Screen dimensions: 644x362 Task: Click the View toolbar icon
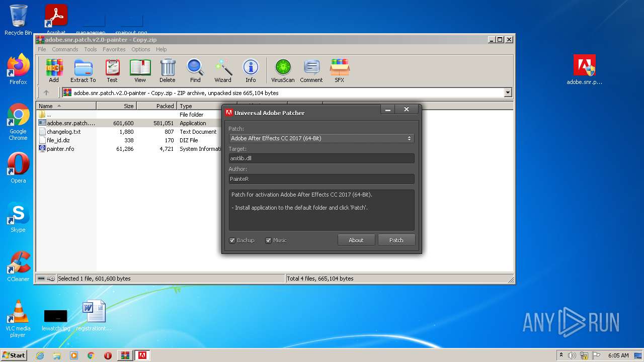click(140, 70)
